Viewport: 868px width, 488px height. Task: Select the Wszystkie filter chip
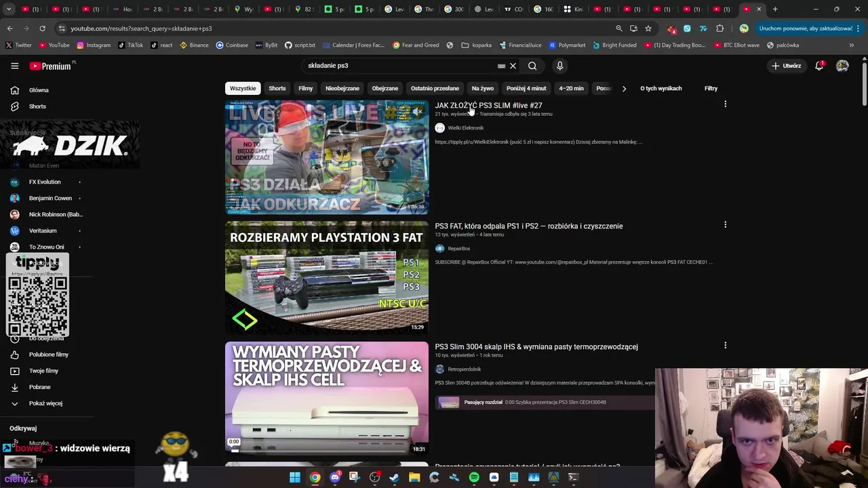coord(243,88)
